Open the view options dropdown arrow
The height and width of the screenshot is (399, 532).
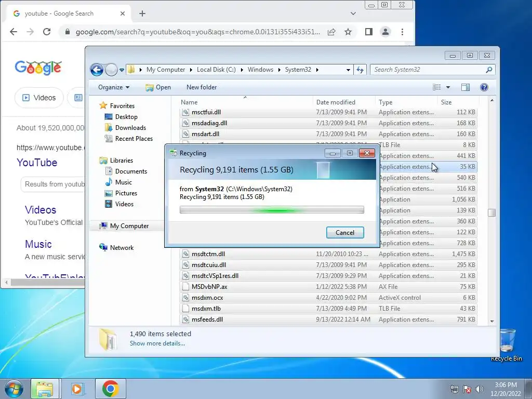click(x=448, y=87)
